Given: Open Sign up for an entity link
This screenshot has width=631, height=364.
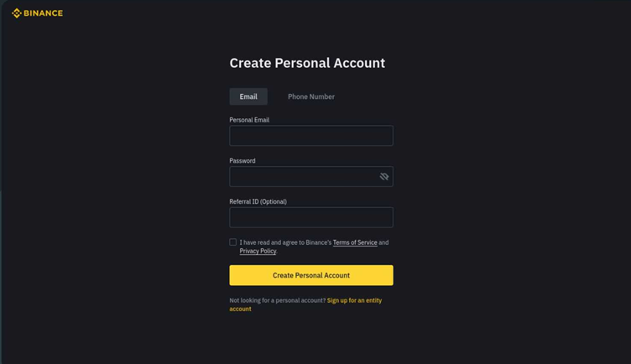Looking at the screenshot, I should coord(354,300).
